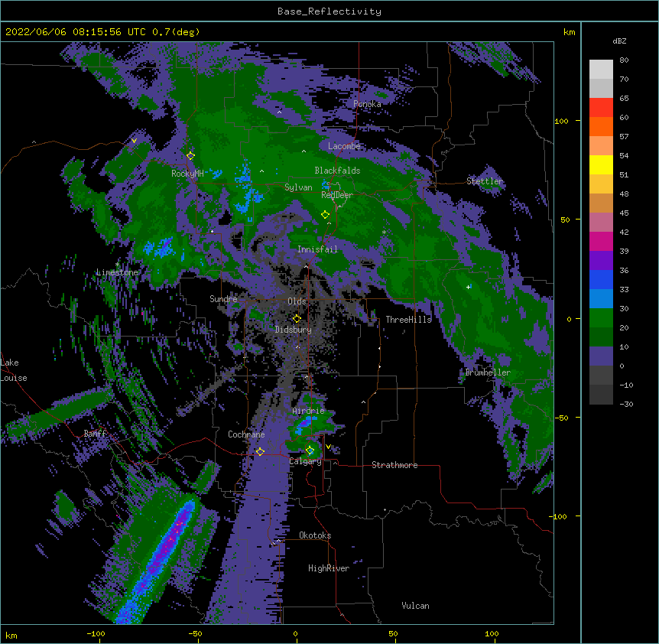
Task: Click the Base_Reflectivity title
Action: coord(329,11)
